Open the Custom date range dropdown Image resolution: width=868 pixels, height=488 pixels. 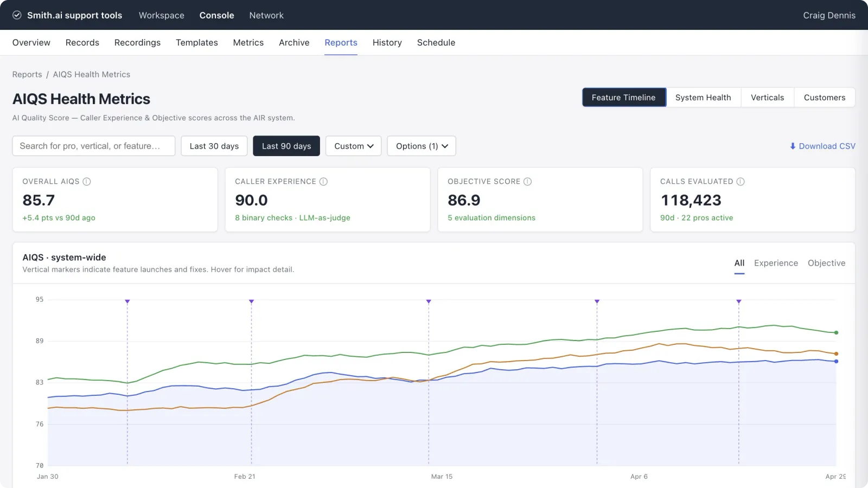(x=354, y=146)
